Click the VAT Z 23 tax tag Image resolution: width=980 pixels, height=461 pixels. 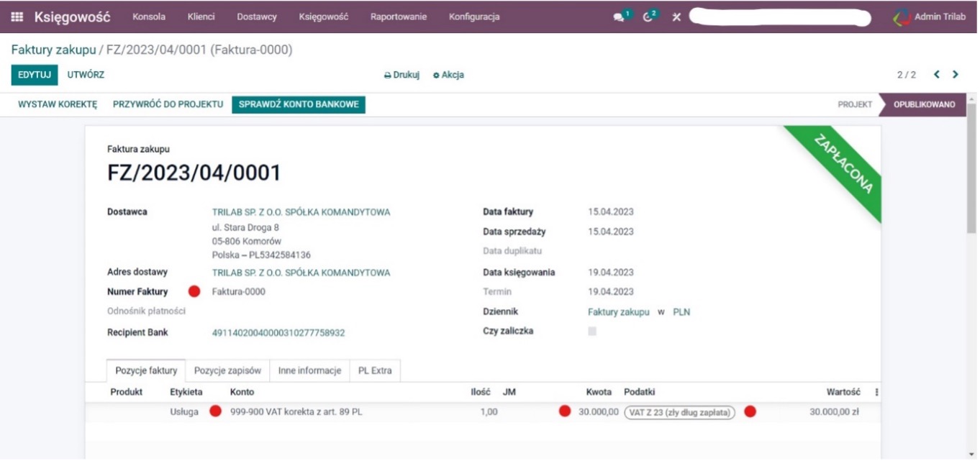[679, 413]
